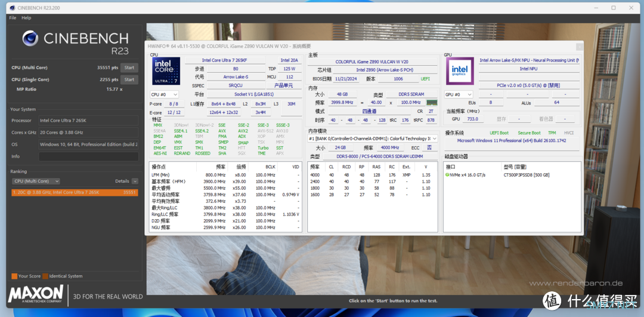The image size is (644, 317).
Task: Click the MAXON logo at bottom left
Action: (x=36, y=294)
